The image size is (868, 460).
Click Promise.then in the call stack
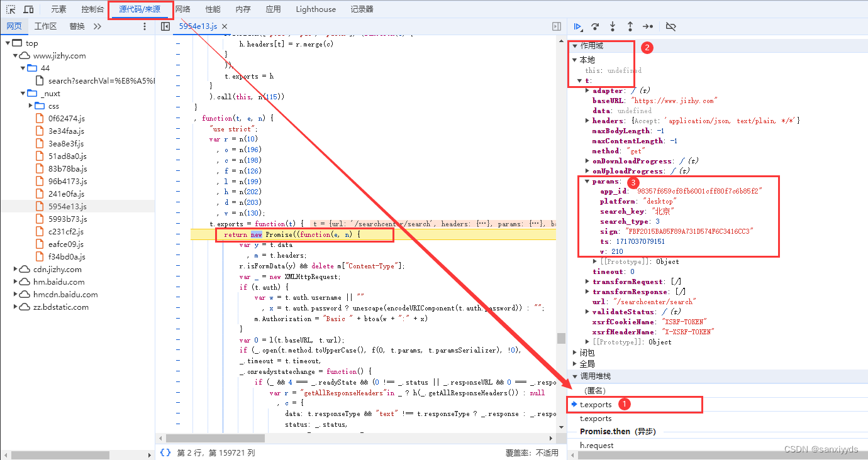click(603, 431)
